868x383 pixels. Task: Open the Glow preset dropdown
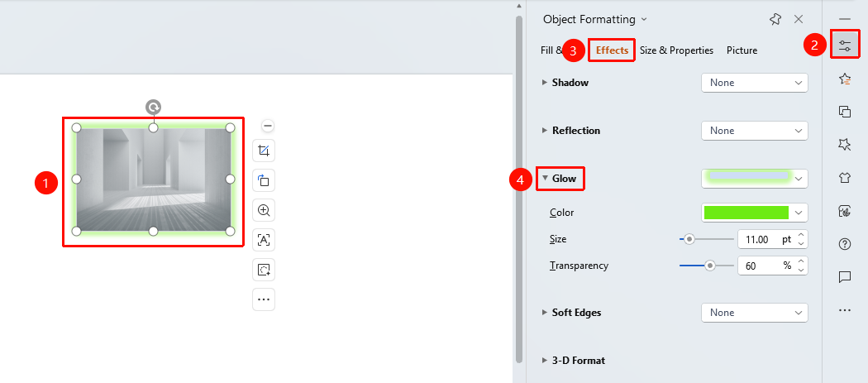pyautogui.click(x=754, y=179)
